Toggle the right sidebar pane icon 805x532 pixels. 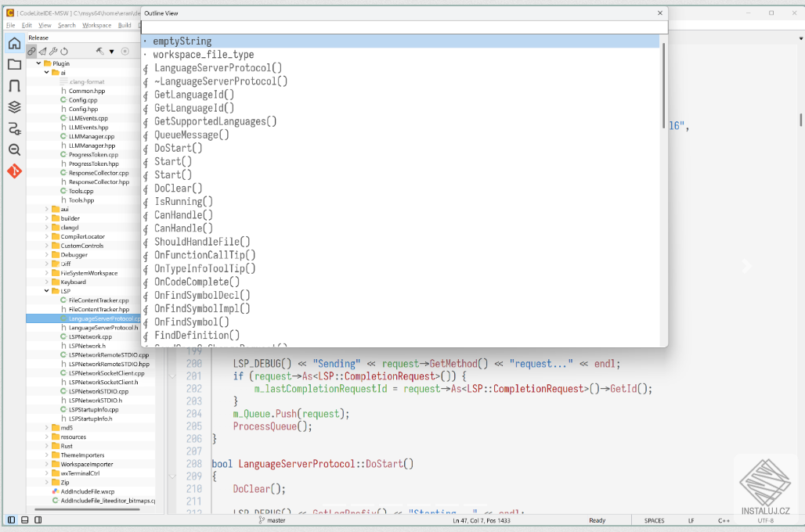[x=38, y=519]
